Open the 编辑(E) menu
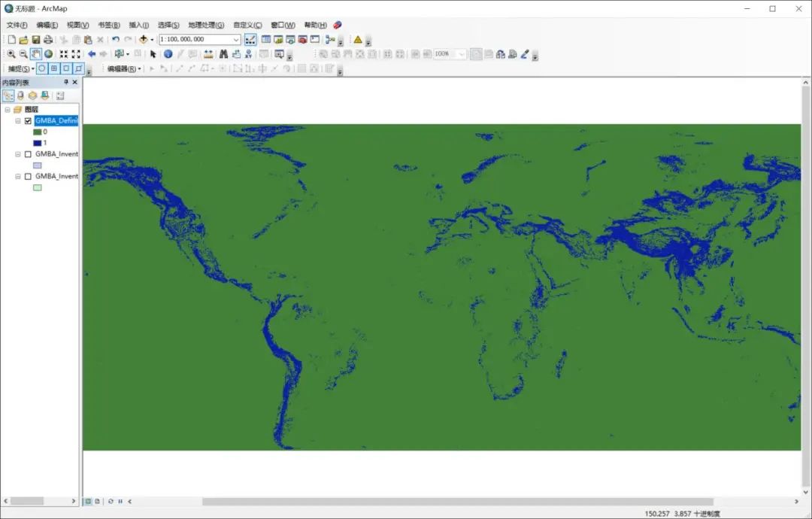The height and width of the screenshot is (519, 812). [x=47, y=25]
